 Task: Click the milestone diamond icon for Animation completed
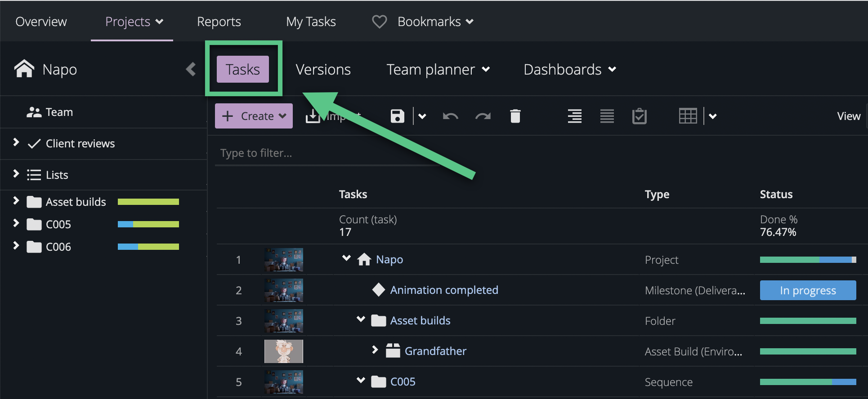[x=379, y=290]
